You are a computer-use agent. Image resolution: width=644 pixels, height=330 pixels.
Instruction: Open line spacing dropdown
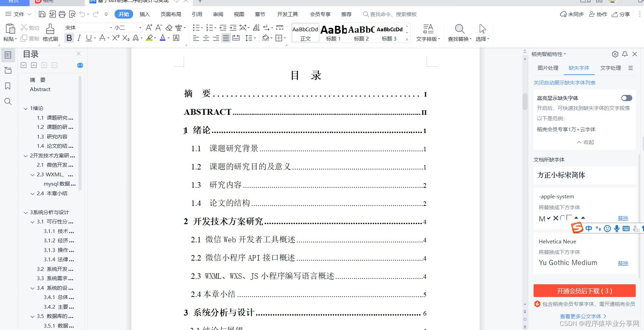coord(255,38)
